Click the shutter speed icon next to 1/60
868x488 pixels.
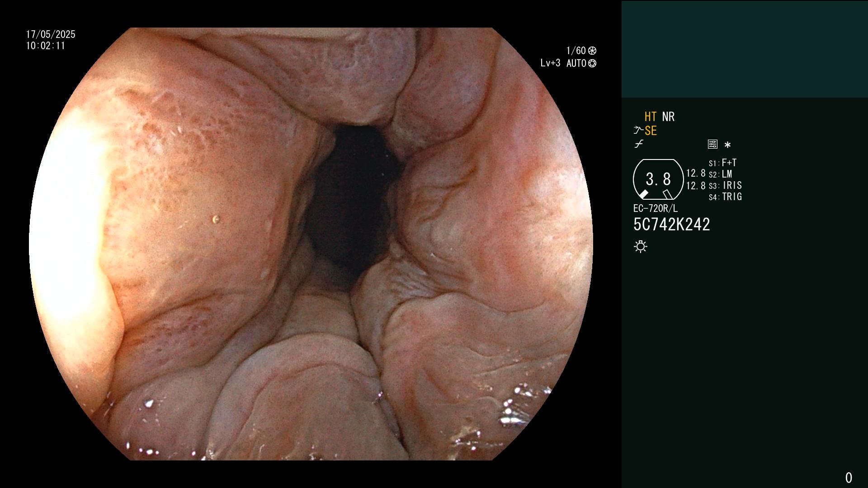(x=592, y=51)
